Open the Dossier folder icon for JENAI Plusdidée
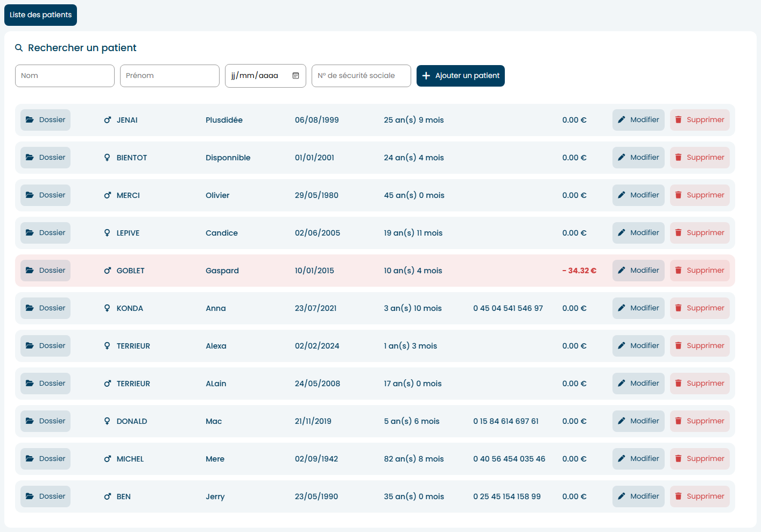Viewport: 761px width, 532px height. 30,119
